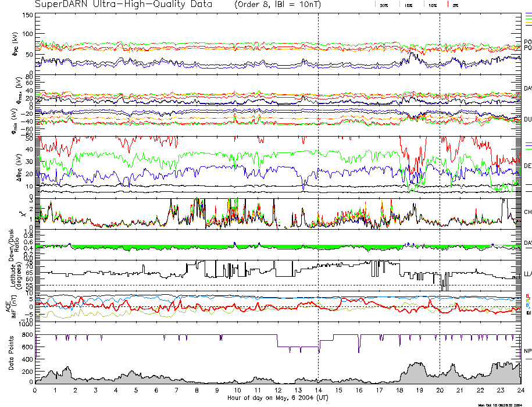
Task: Click the 10% legend label at top
Action: tap(432, 5)
